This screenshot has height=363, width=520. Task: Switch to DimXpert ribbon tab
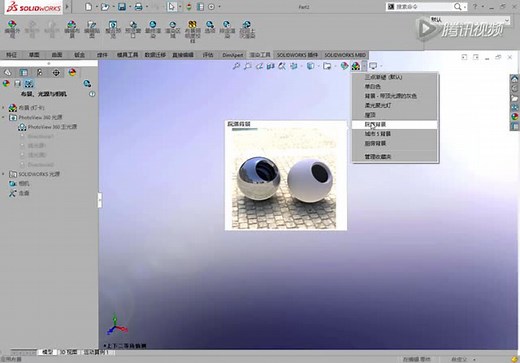[233, 55]
